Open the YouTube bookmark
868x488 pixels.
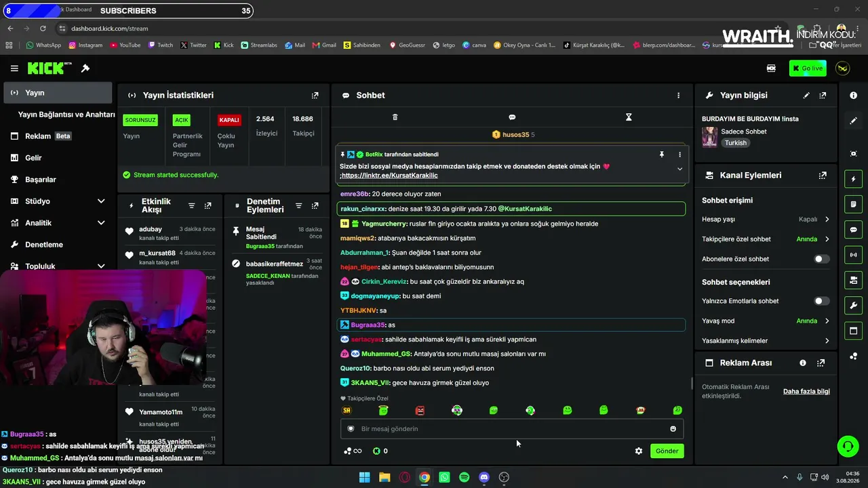coord(125,45)
